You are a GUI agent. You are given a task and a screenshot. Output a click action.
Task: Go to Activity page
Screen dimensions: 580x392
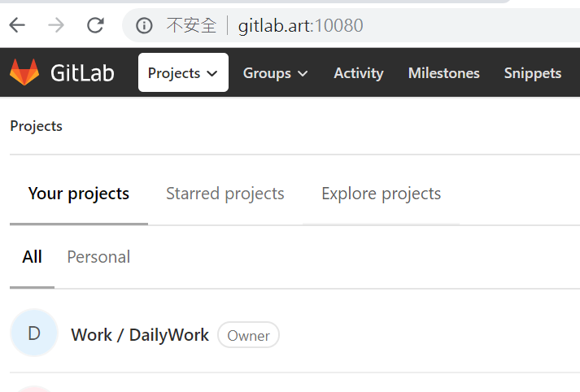tap(359, 73)
